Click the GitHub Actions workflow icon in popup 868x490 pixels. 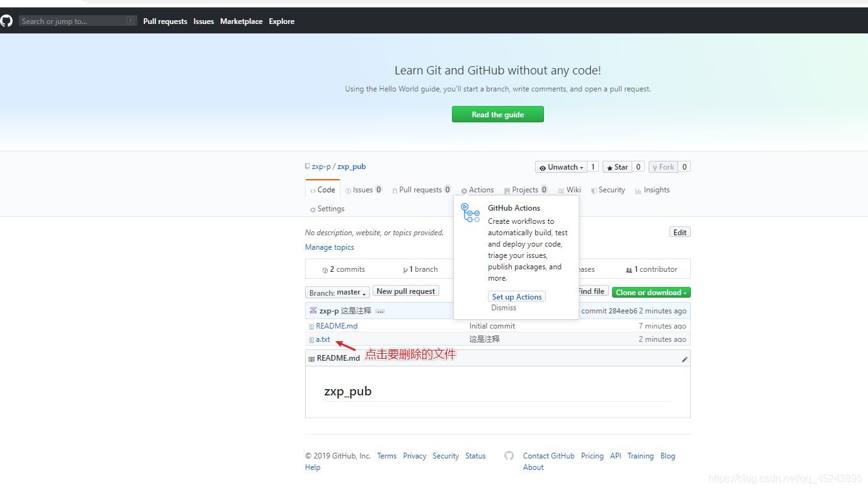coord(470,213)
